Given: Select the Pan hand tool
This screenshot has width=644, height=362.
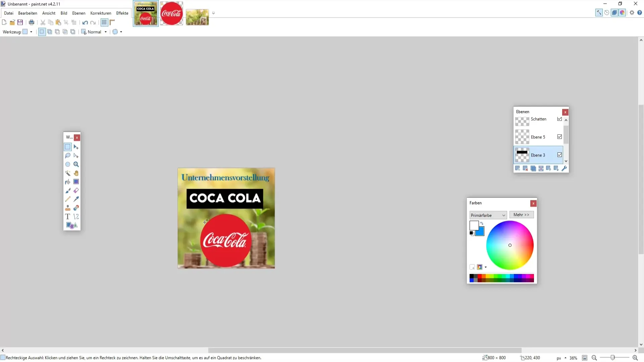Looking at the screenshot, I should click(76, 173).
